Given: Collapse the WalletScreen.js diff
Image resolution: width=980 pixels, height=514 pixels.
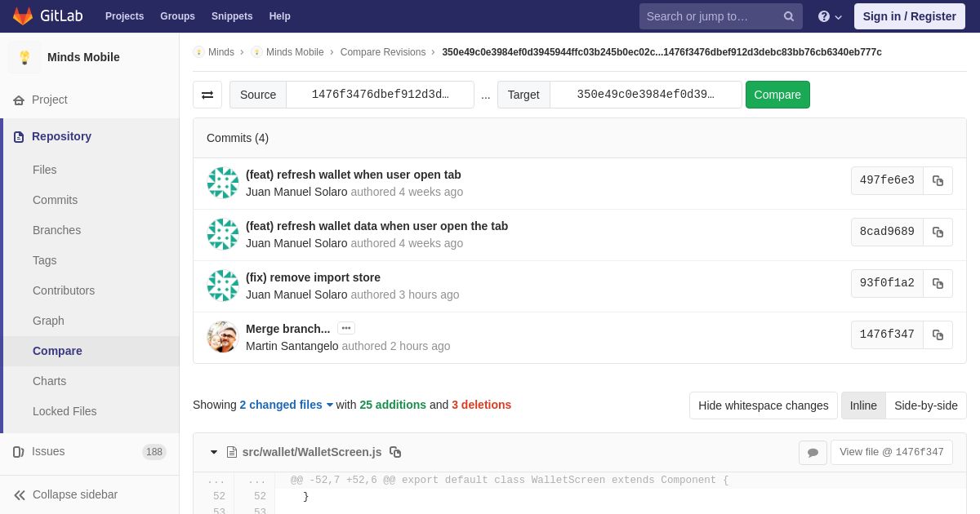Looking at the screenshot, I should tap(214, 452).
